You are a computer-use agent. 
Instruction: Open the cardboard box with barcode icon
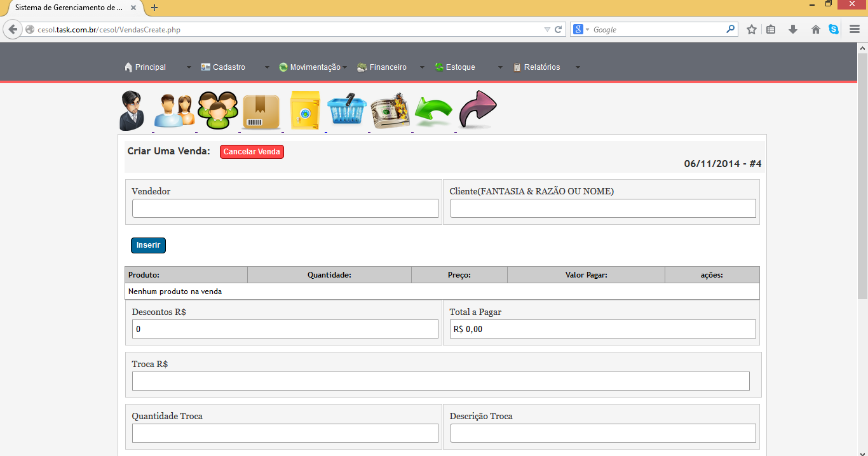click(x=261, y=112)
